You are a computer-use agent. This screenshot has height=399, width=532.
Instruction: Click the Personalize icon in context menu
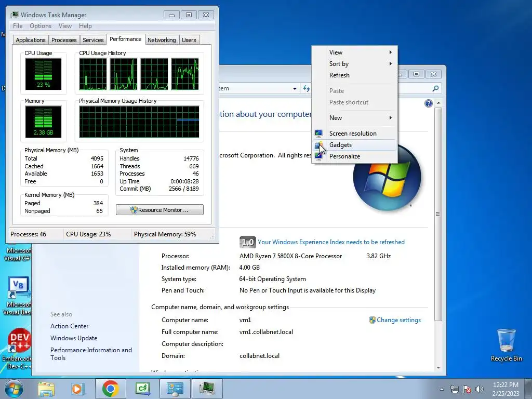[x=318, y=156]
